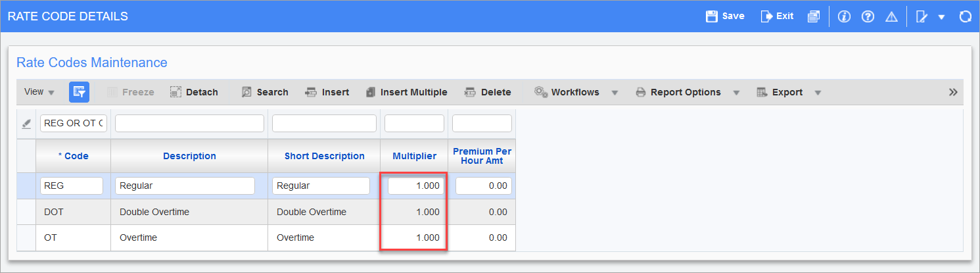Sort by the Description column header
Screen dimensions: 980x273
(x=189, y=156)
